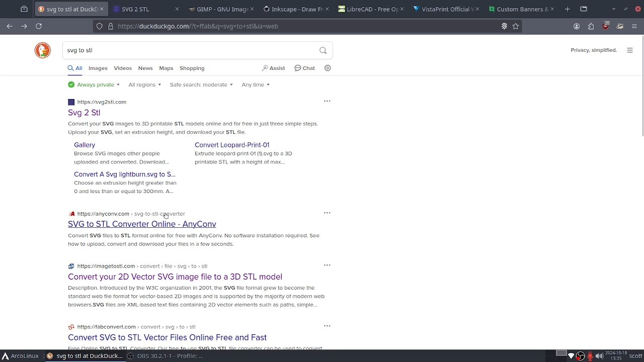Open the ArcoLinux menu in taskbar
644x362 pixels.
[20, 356]
